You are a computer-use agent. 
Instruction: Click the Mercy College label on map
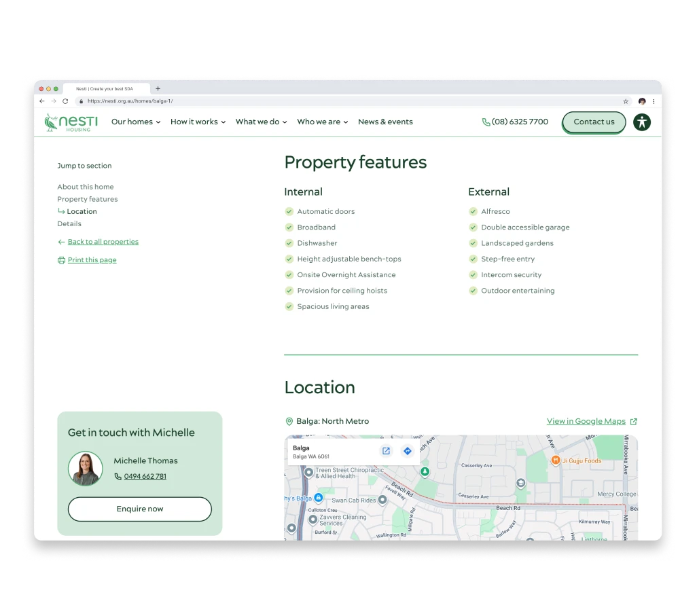click(617, 494)
